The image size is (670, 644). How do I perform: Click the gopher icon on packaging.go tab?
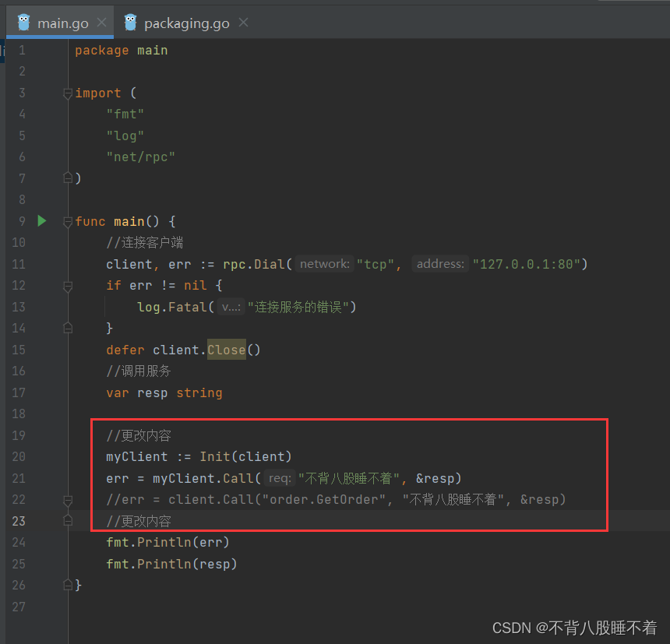(130, 23)
